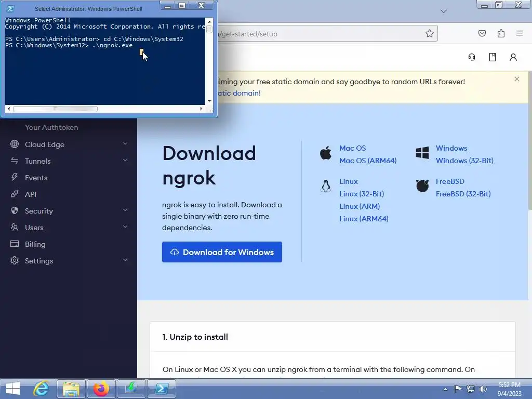The width and height of the screenshot is (532, 399).
Task: Click the static domain banner link
Action: pos(239,93)
